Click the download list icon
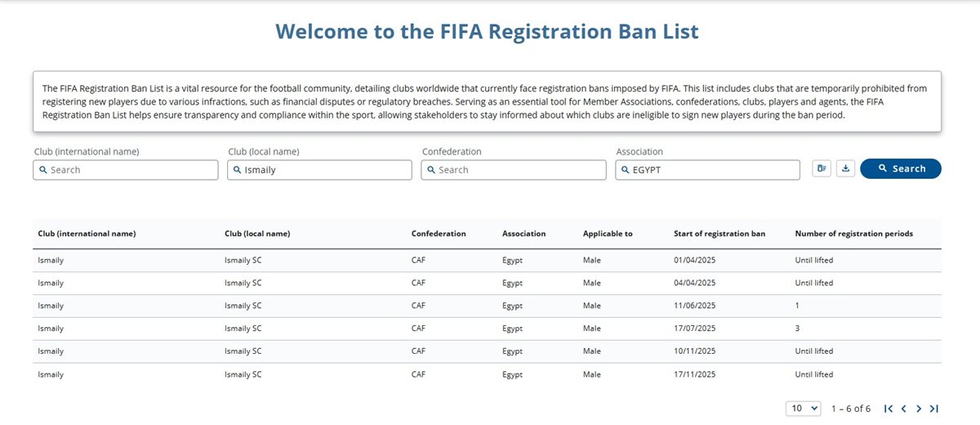The image size is (980, 425). pos(846,168)
